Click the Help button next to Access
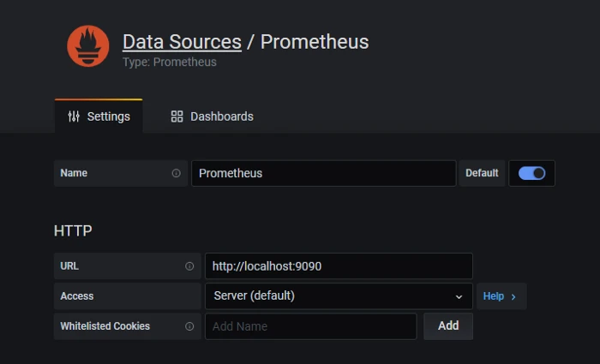 point(501,296)
